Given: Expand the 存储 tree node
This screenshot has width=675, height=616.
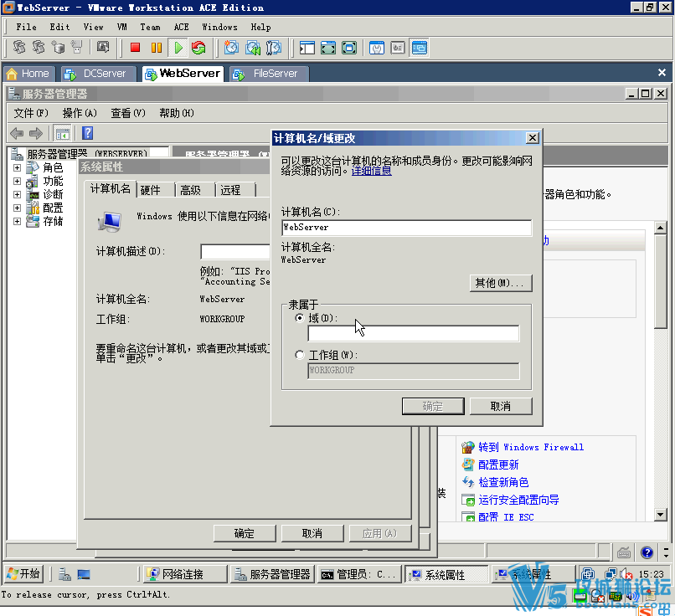Looking at the screenshot, I should (18, 221).
